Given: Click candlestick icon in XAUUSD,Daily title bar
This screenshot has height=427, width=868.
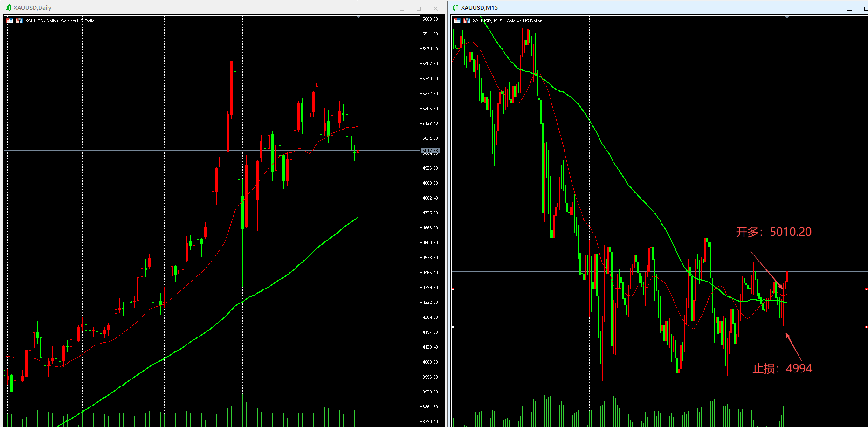Looking at the screenshot, I should point(8,8).
